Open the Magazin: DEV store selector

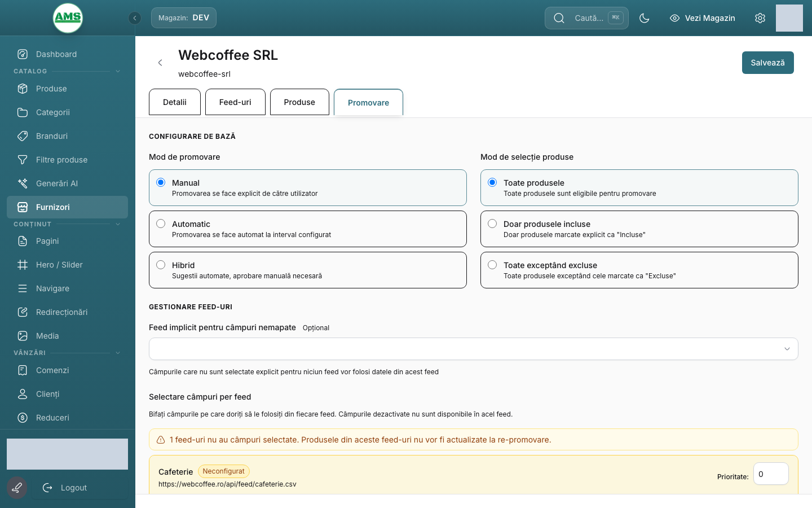(184, 18)
